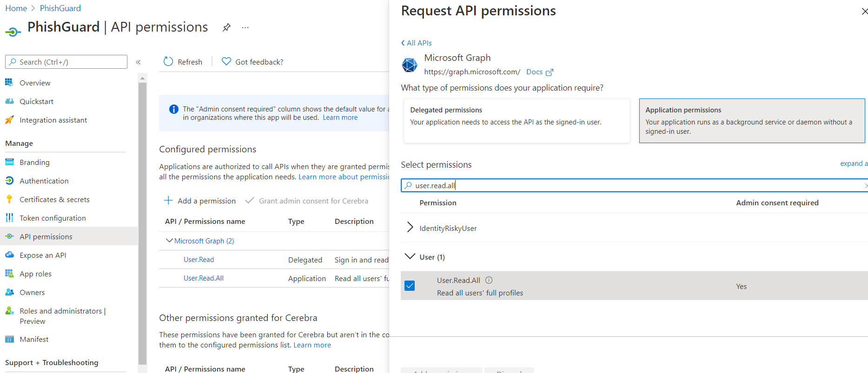Click the Permission column header

[x=437, y=203]
